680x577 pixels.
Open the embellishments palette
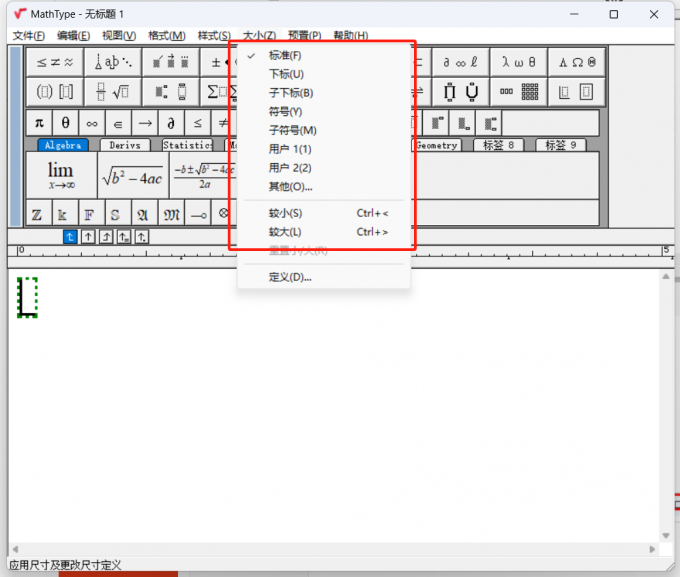171,62
